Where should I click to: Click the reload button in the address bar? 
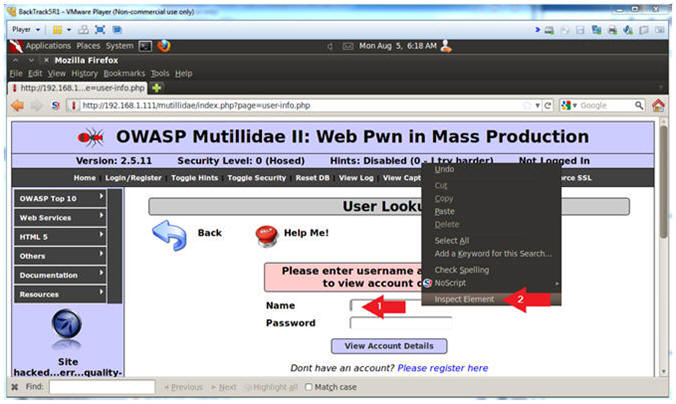[x=548, y=105]
